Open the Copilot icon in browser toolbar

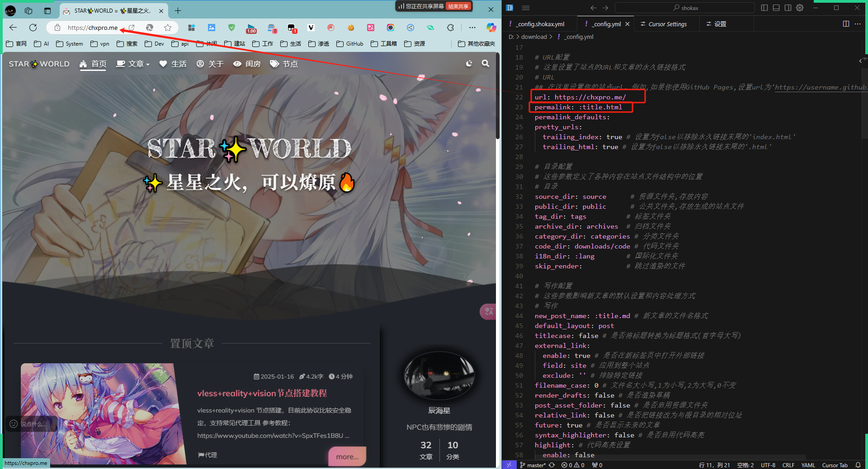491,28
